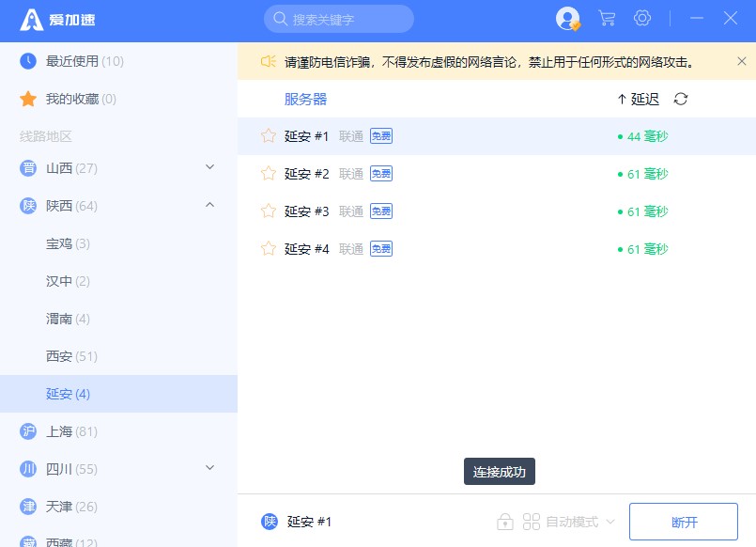Click the user account avatar
The width and height of the screenshot is (756, 547).
click(x=567, y=19)
